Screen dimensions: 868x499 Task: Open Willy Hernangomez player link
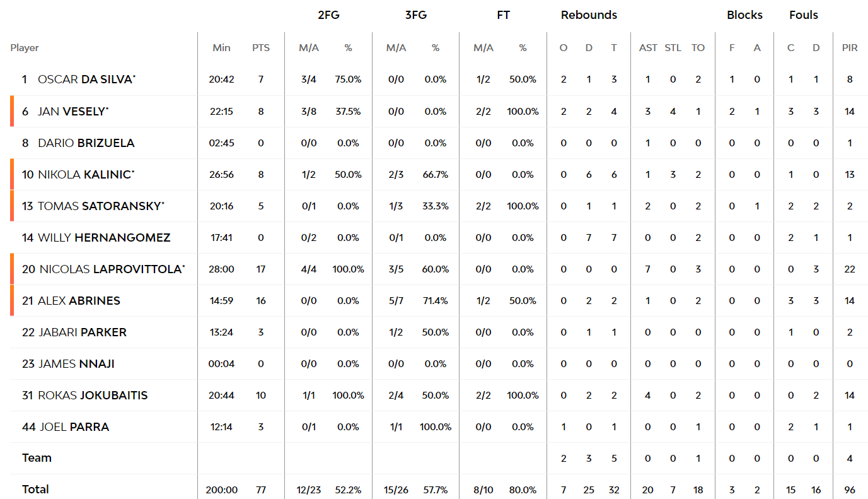click(104, 237)
